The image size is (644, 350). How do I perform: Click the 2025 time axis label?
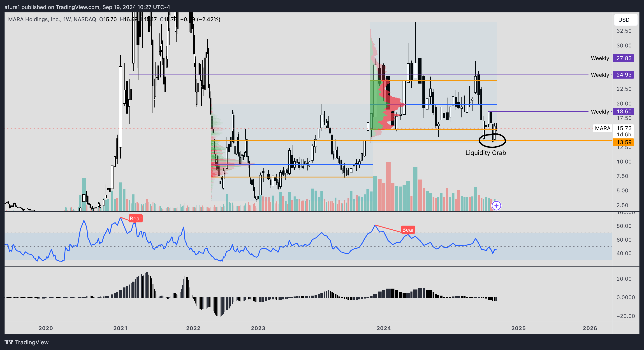tap(519, 328)
